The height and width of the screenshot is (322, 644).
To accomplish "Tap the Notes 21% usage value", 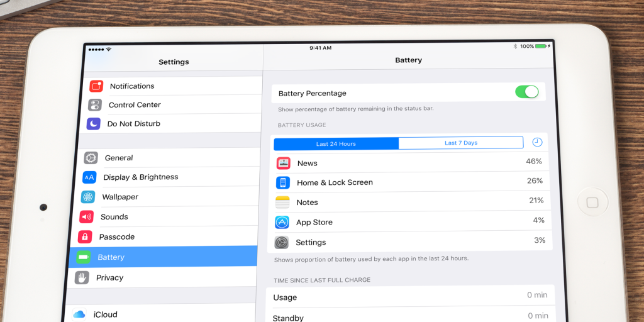I will (536, 201).
